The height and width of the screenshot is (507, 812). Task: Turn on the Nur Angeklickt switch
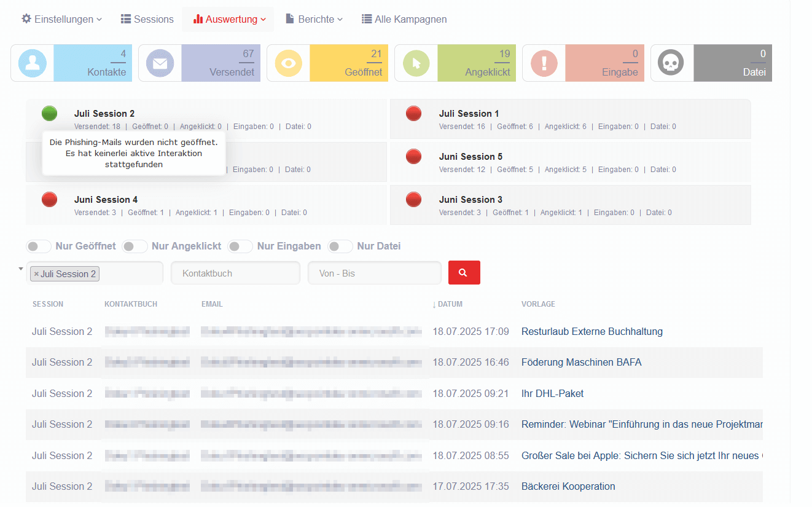(135, 246)
